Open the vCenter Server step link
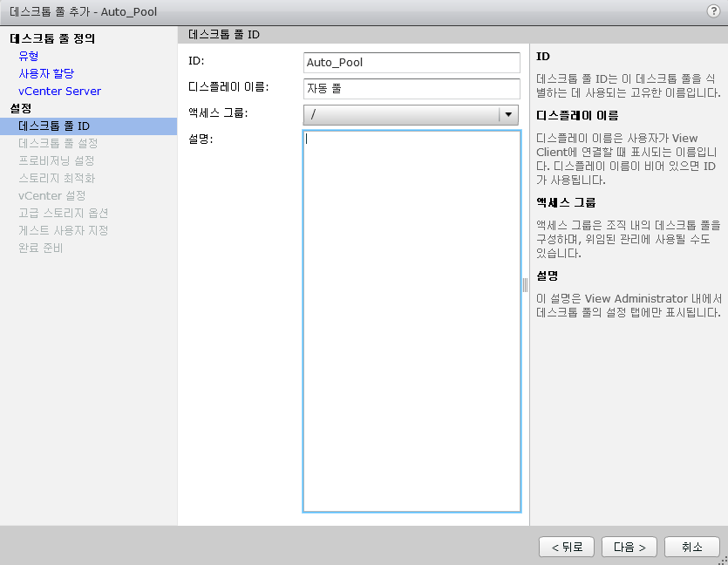728x565 pixels. (59, 91)
